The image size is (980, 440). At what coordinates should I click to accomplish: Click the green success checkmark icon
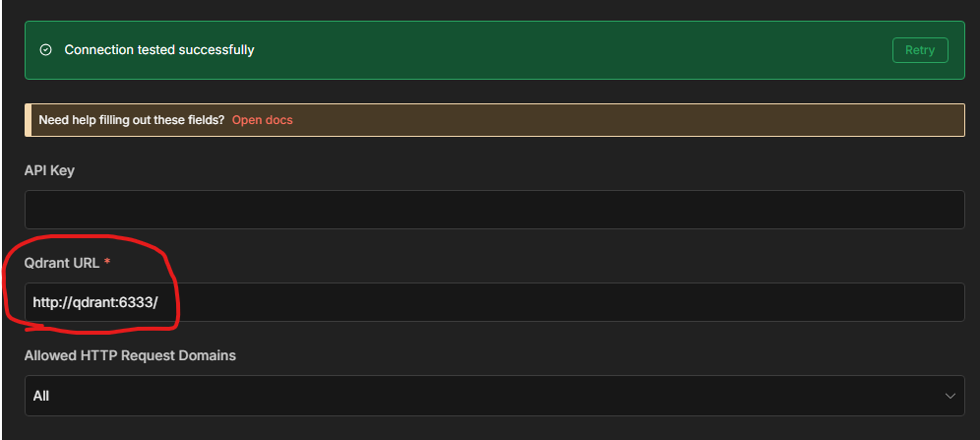[x=45, y=50]
